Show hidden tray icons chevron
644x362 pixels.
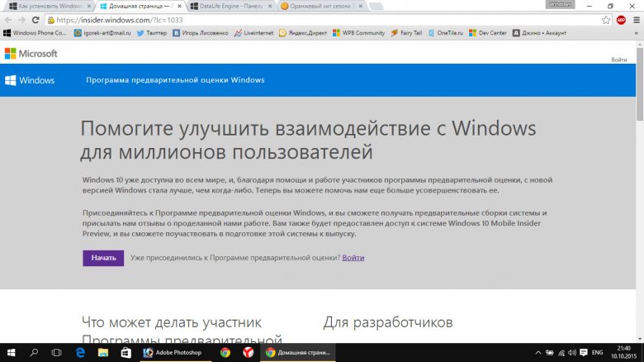(538, 353)
